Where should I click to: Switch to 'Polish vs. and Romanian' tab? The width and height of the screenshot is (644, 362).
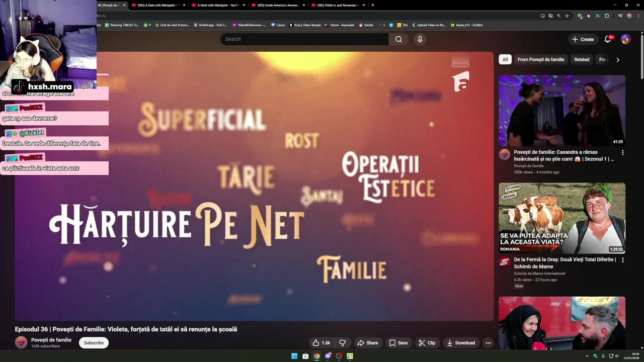[338, 5]
